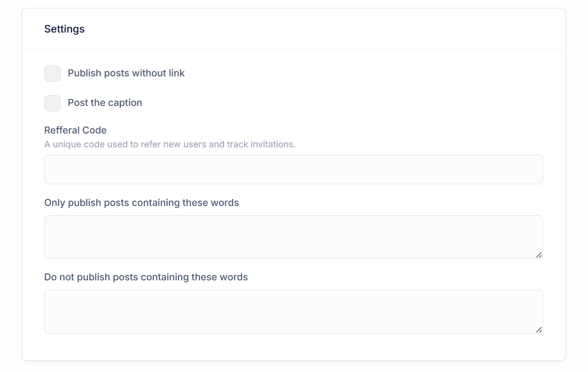Focus the 'Do not publish posts containing' textarea
The height and width of the screenshot is (372, 588).
click(293, 311)
